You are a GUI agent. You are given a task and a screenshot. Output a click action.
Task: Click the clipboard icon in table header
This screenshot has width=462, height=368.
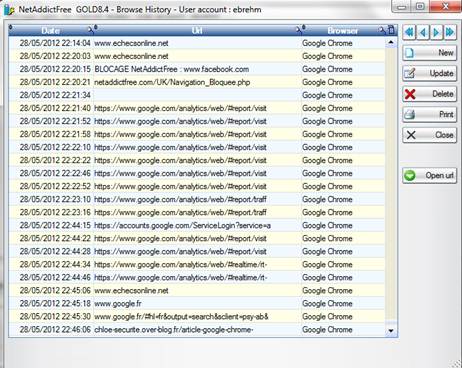pyautogui.click(x=391, y=30)
